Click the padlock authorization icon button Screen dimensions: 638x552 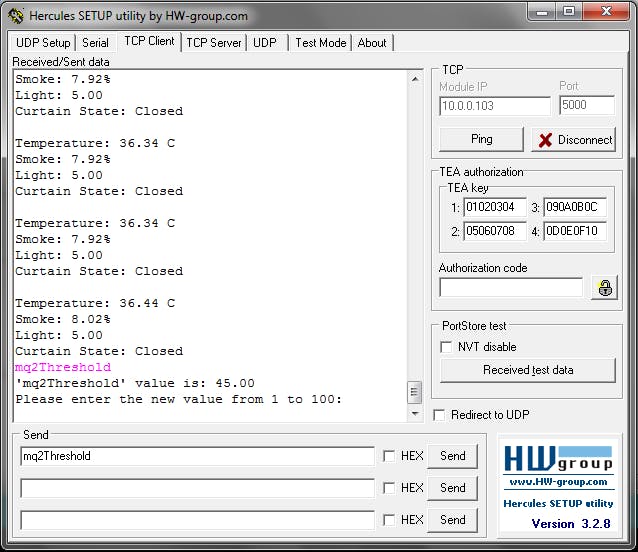pyautogui.click(x=605, y=288)
